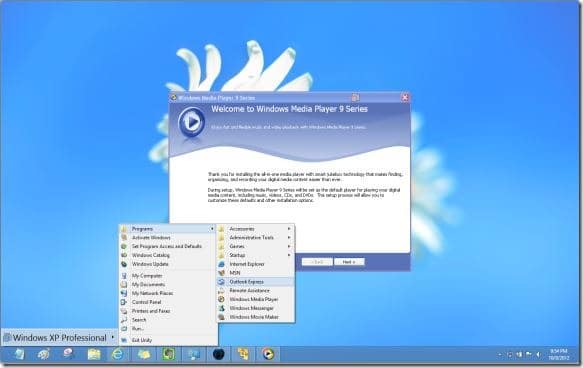This screenshot has height=368, width=583.
Task: Expand the Games submenu
Action: tap(256, 246)
